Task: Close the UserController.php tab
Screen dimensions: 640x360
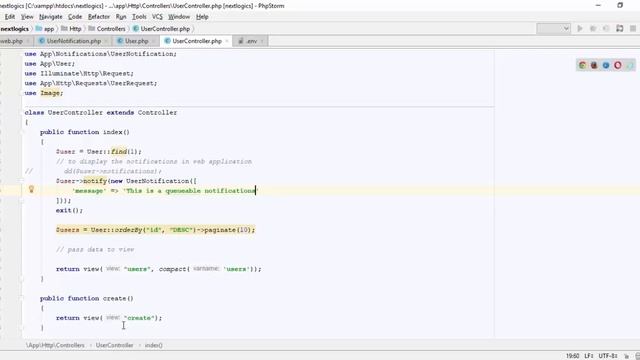Action: point(227,41)
